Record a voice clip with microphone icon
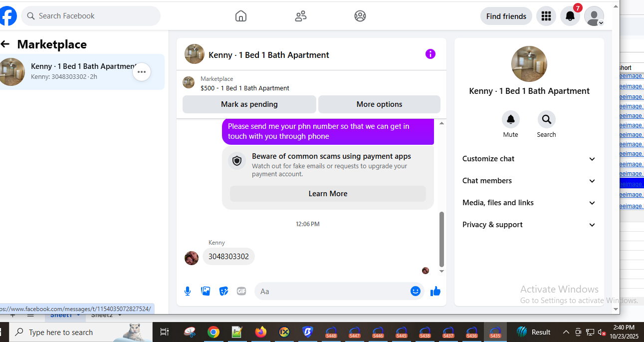Screen dimensions: 644x342 click(x=188, y=291)
